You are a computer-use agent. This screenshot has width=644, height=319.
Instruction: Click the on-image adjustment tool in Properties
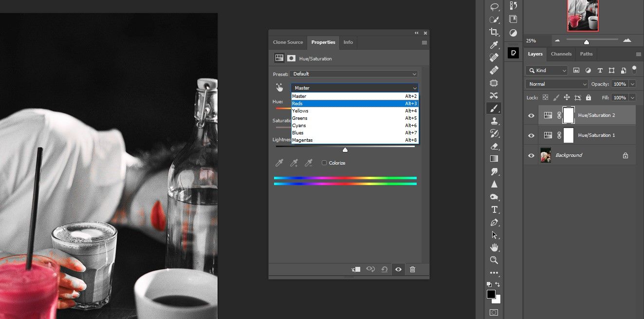[280, 87]
